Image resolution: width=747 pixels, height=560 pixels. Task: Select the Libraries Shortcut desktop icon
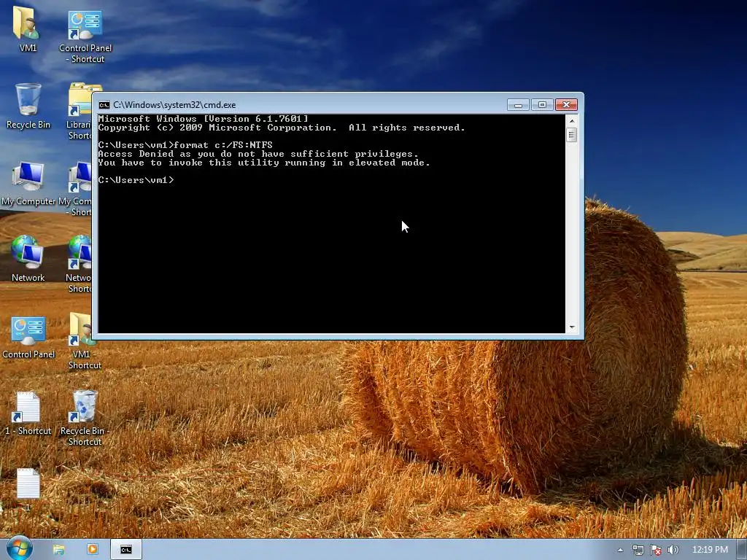(x=80, y=112)
